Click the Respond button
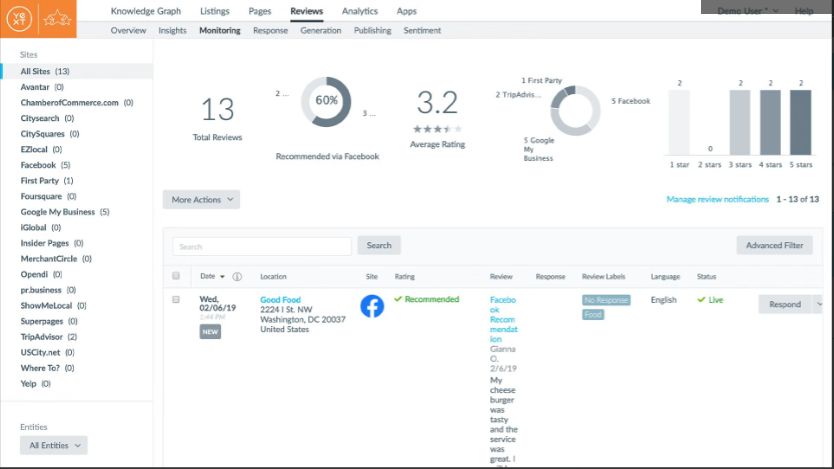Screen dimensions: 834x469 click(785, 304)
